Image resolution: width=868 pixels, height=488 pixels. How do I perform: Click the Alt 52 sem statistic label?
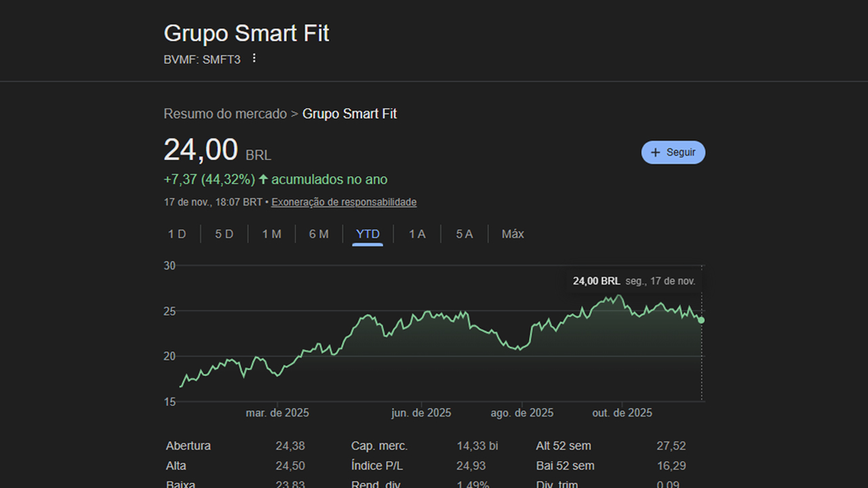tap(563, 446)
